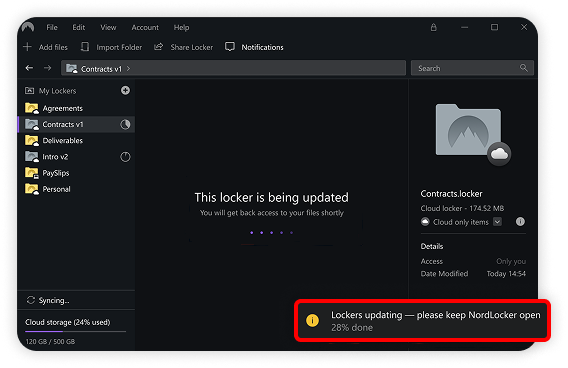
Task: Click the Syncing status icon
Action: tap(31, 300)
